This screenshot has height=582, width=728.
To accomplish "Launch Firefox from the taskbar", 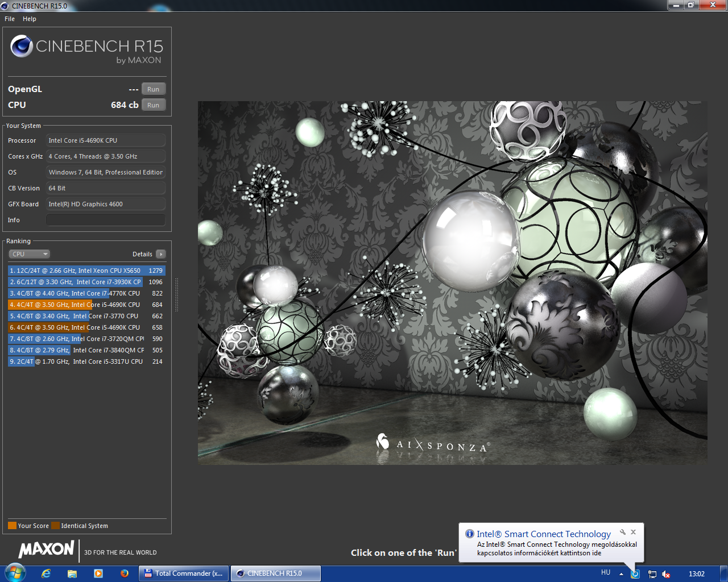I will [x=125, y=573].
